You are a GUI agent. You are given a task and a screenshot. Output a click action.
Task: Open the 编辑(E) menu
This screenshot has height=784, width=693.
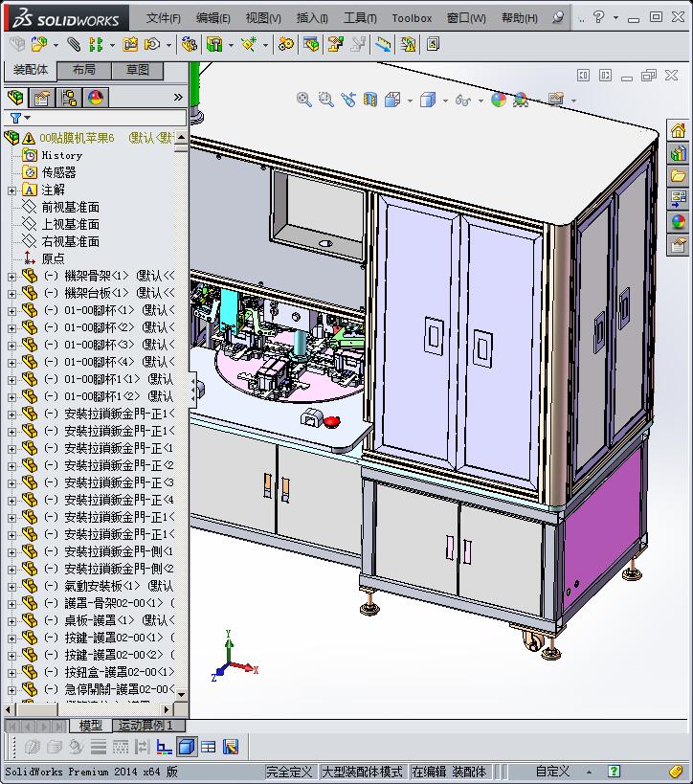click(213, 18)
